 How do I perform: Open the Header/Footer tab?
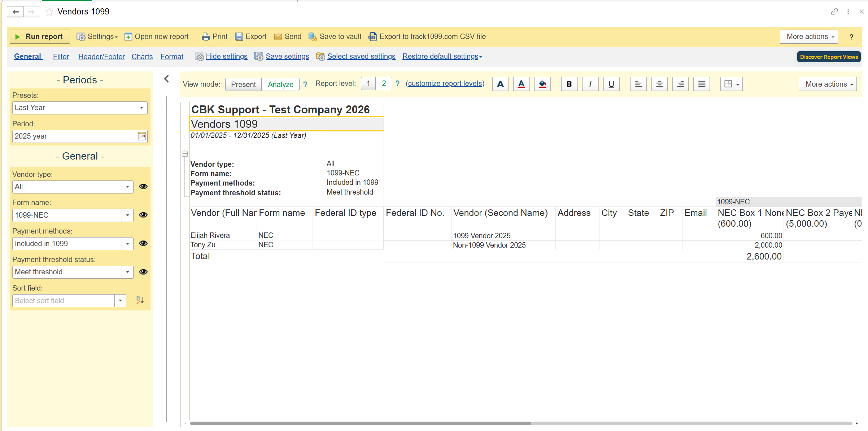(101, 57)
